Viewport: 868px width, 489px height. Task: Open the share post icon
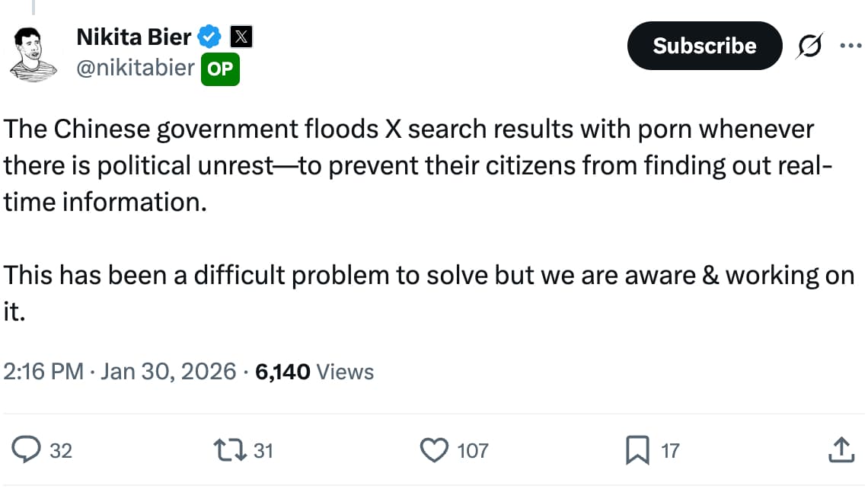pos(838,449)
